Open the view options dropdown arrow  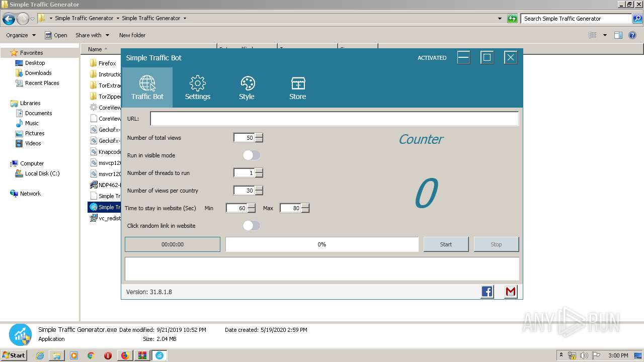click(605, 35)
